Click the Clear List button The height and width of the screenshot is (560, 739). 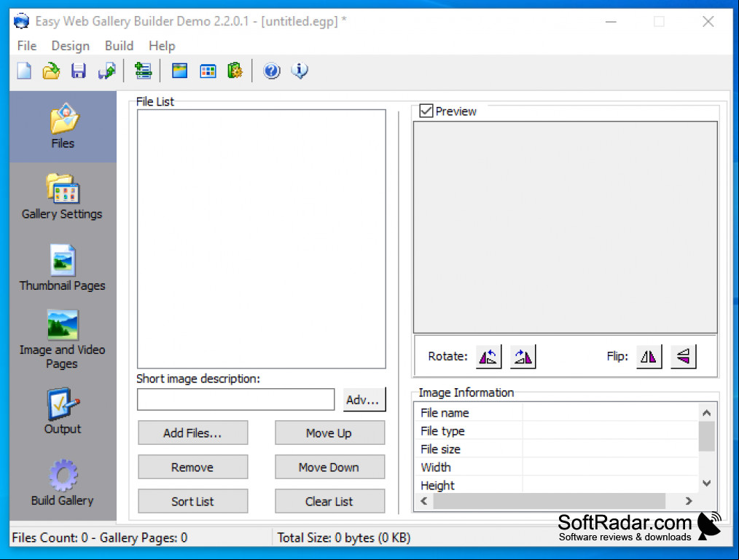(x=330, y=501)
